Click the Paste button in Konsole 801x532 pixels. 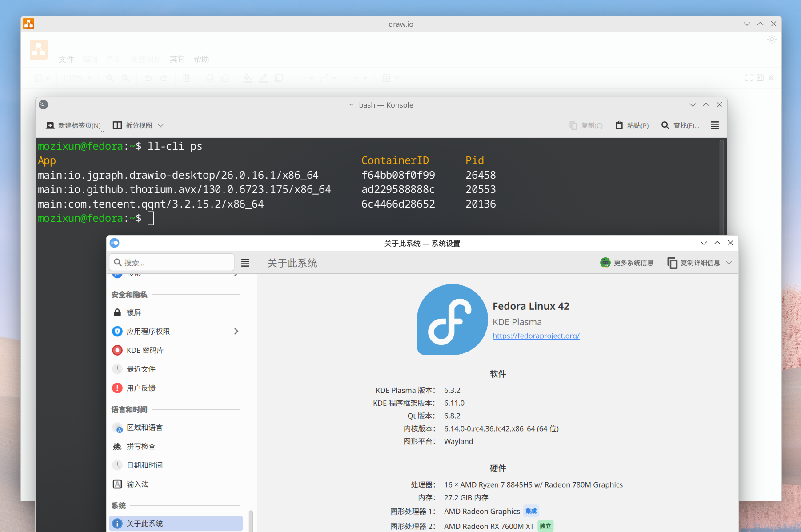[632, 125]
